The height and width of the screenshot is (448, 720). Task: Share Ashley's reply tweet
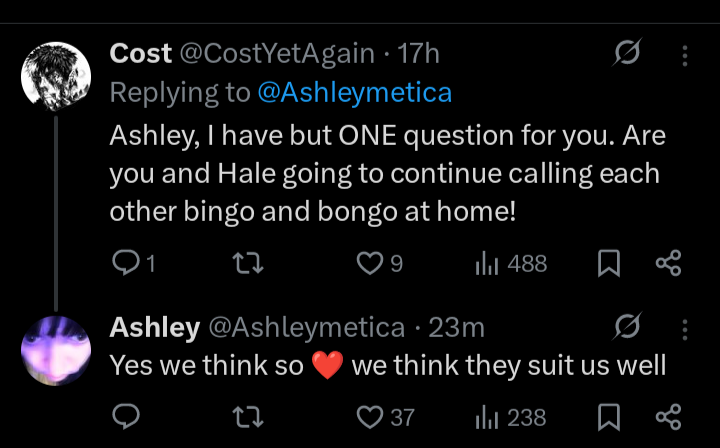point(667,416)
